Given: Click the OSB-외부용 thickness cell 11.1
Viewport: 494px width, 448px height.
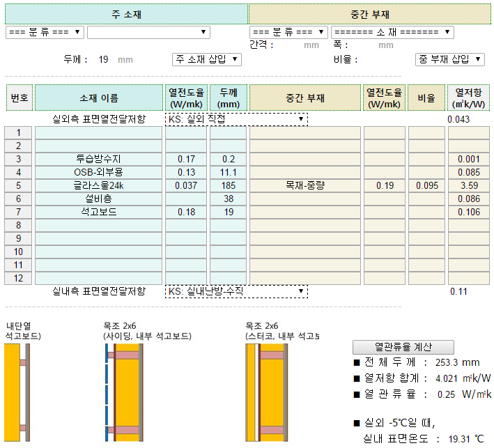Looking at the screenshot, I should [x=228, y=173].
